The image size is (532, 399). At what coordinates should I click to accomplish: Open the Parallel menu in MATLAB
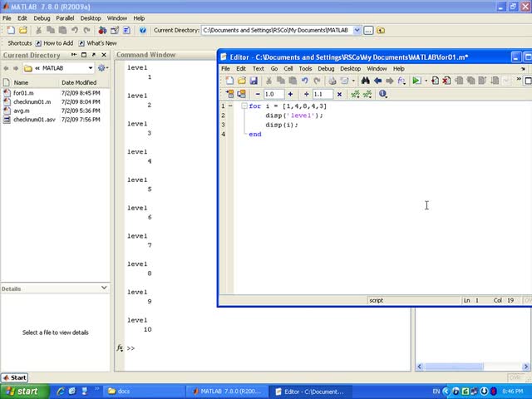65,17
